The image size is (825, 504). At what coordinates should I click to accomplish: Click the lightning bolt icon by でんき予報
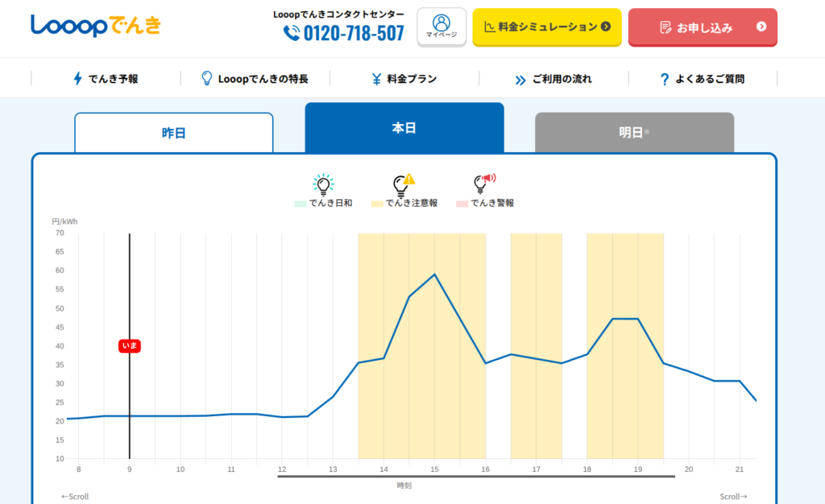pyautogui.click(x=78, y=79)
